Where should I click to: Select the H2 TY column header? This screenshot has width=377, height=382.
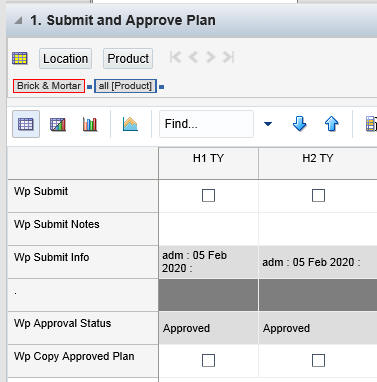click(318, 163)
